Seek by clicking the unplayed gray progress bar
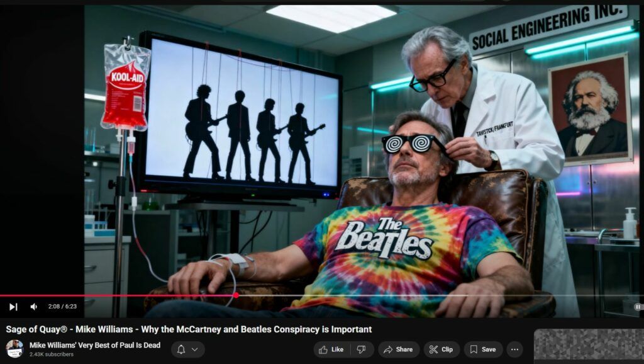 [440, 295]
